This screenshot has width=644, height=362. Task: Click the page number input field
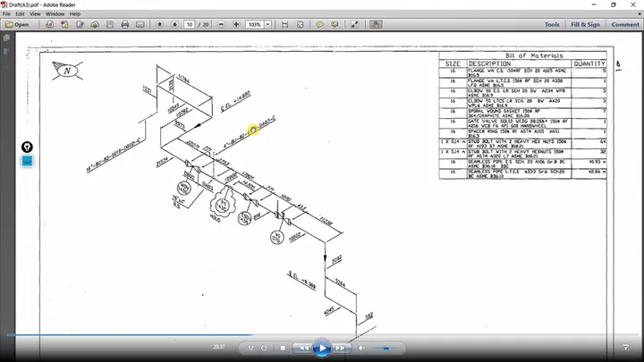click(x=190, y=25)
